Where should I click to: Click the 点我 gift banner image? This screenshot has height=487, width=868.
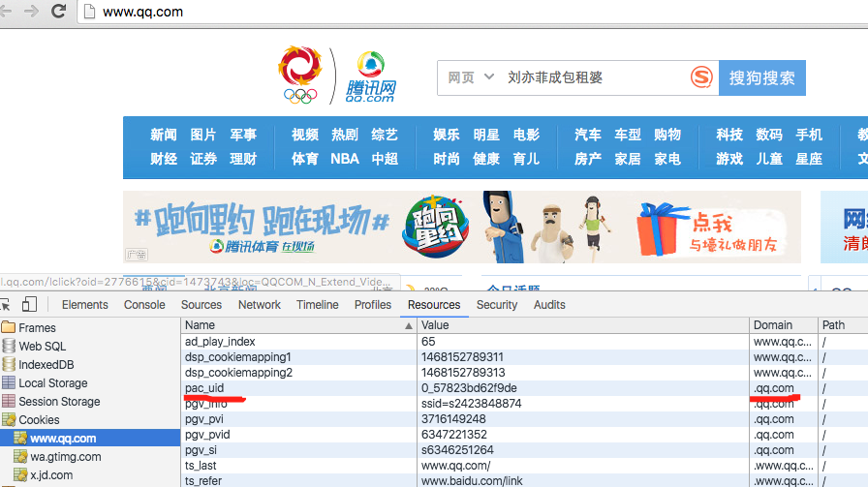[710, 228]
